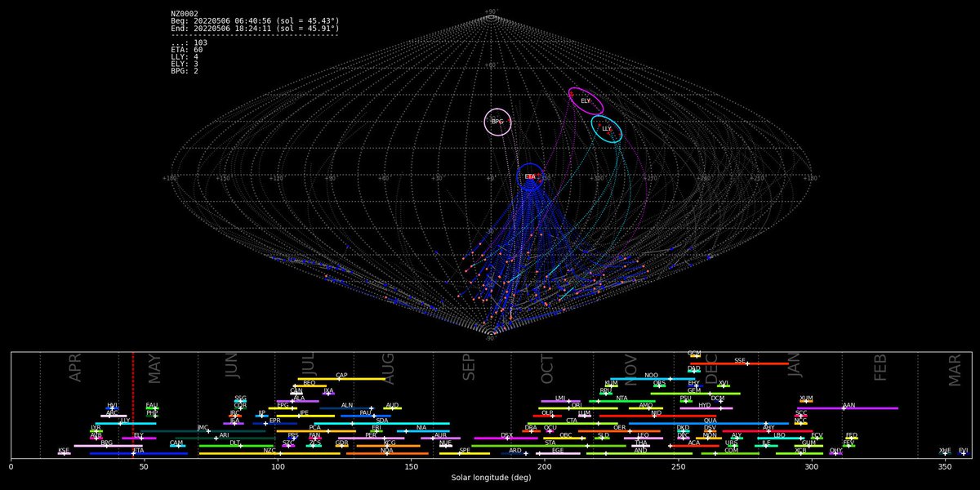Click the XHE shower label in the timeline
The width and height of the screenshot is (980, 490).
945,450
